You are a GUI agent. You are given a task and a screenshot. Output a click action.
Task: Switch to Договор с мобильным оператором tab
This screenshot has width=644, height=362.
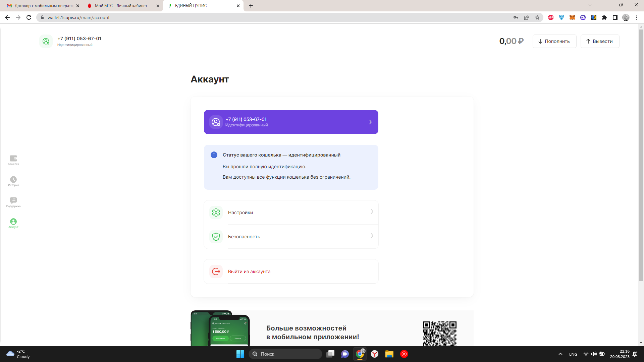[44, 6]
